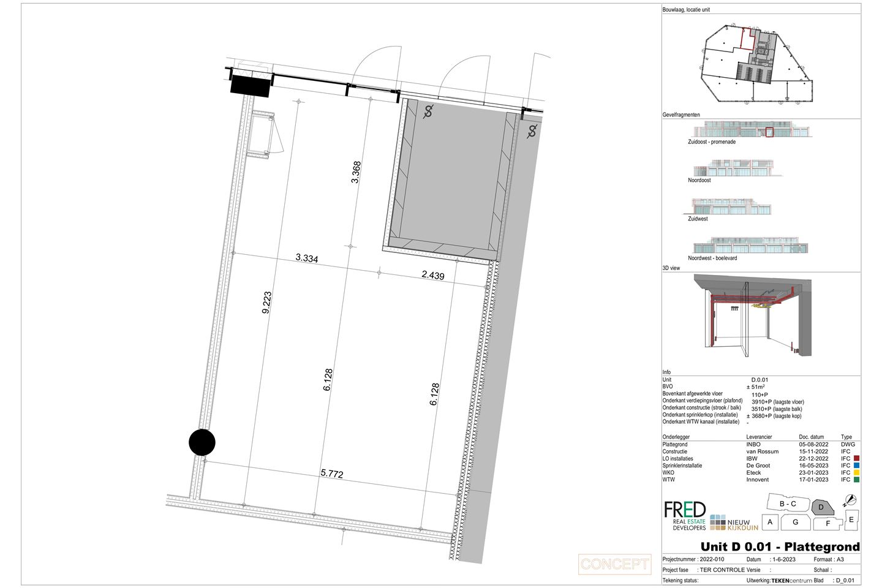
Task: Click the supplier name Eteck
Action: pos(753,472)
